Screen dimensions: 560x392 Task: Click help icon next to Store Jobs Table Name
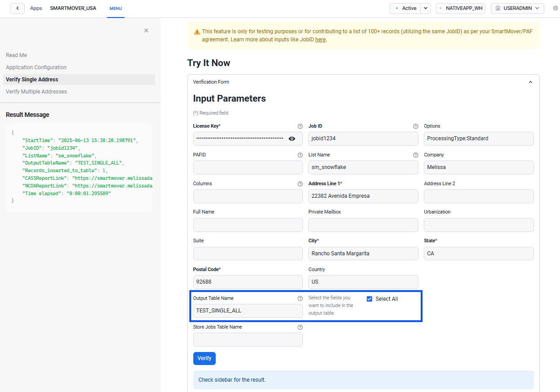click(x=300, y=327)
